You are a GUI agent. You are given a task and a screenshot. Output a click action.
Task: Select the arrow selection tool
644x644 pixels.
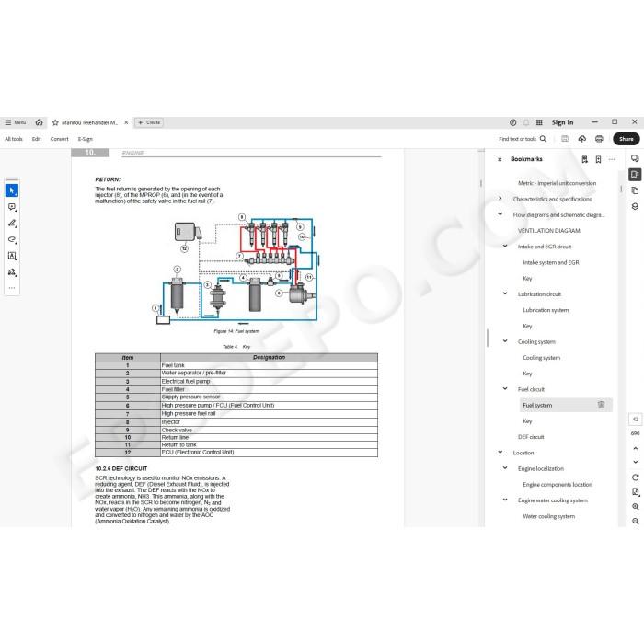[12, 190]
